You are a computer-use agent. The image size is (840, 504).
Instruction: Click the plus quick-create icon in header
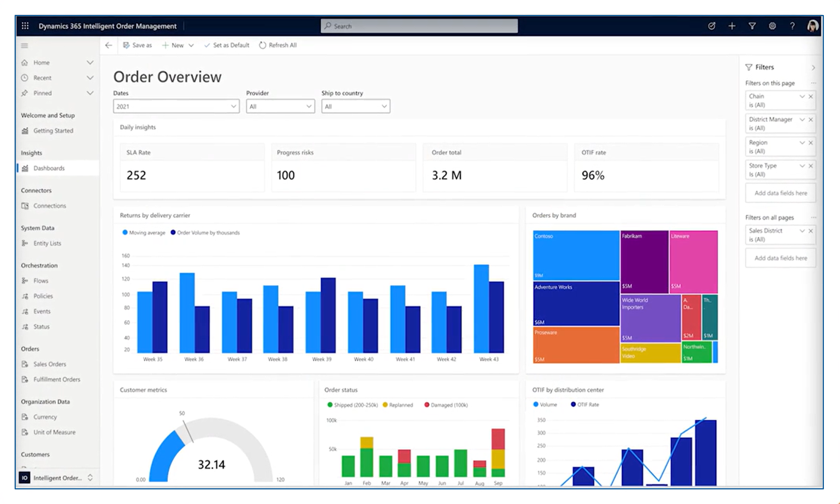732,26
